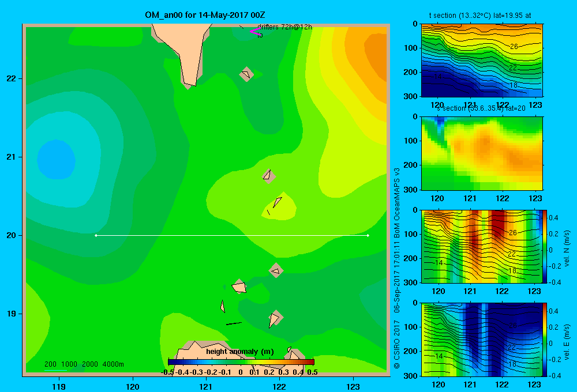
Task: Open the salinity section plot panel
Action: 482,153
